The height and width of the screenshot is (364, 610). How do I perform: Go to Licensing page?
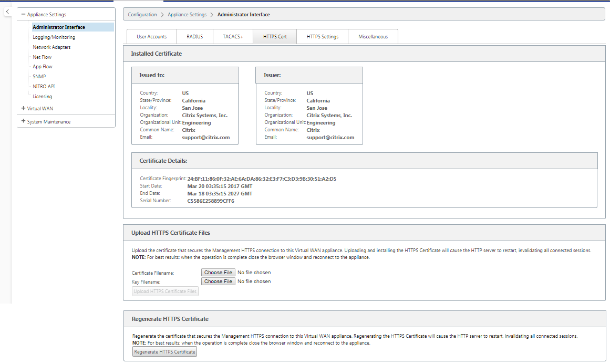[x=43, y=97]
